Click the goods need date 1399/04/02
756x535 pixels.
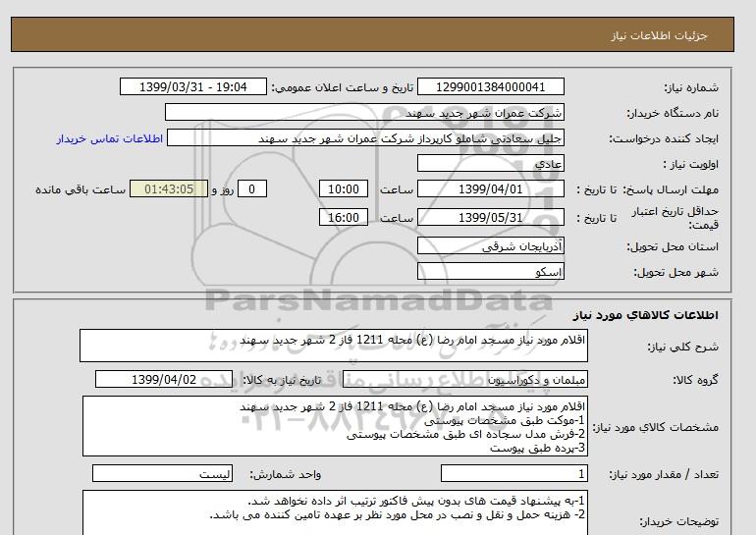[x=164, y=379]
